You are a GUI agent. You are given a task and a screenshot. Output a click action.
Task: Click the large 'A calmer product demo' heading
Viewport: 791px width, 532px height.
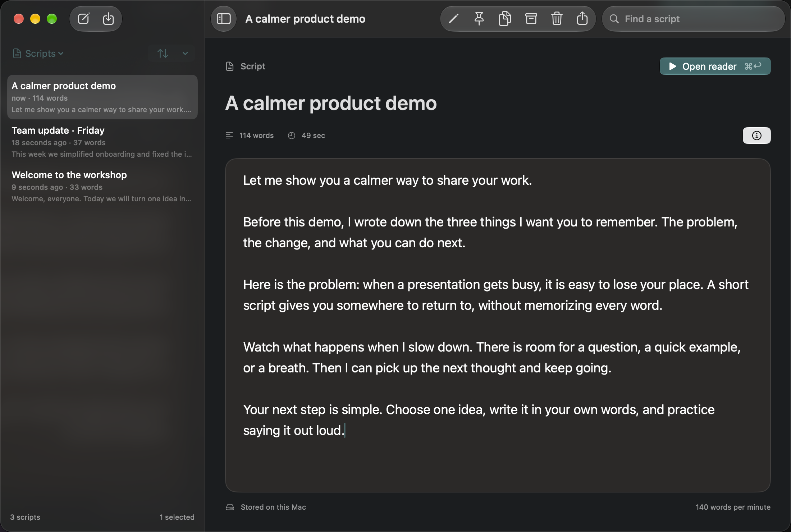pos(331,104)
